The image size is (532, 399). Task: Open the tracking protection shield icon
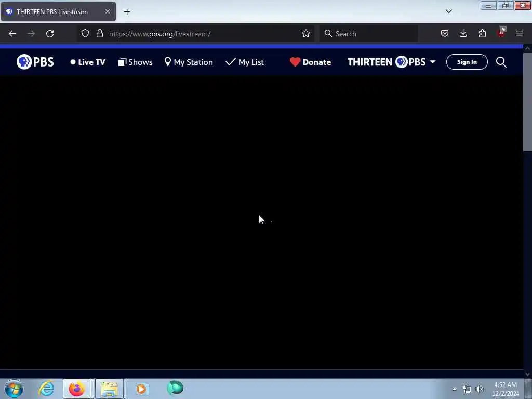click(x=85, y=34)
